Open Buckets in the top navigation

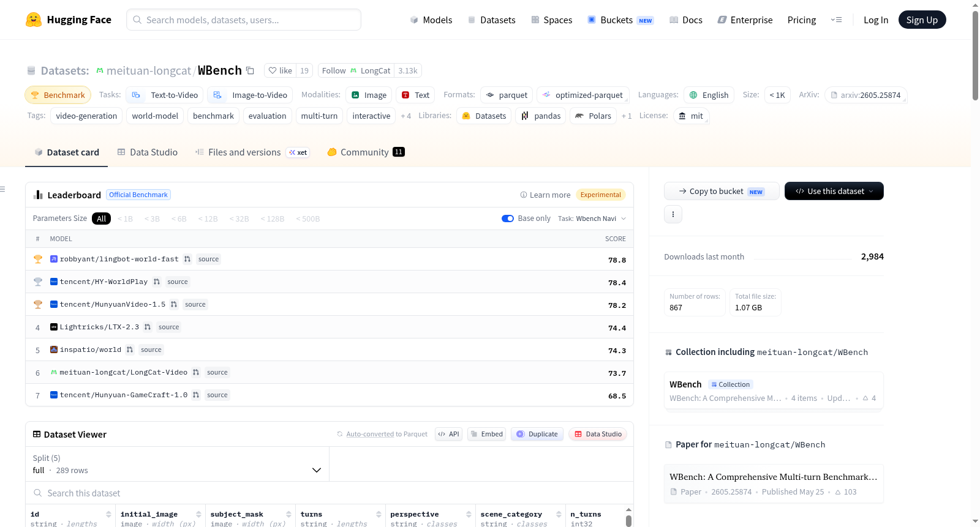coord(620,20)
